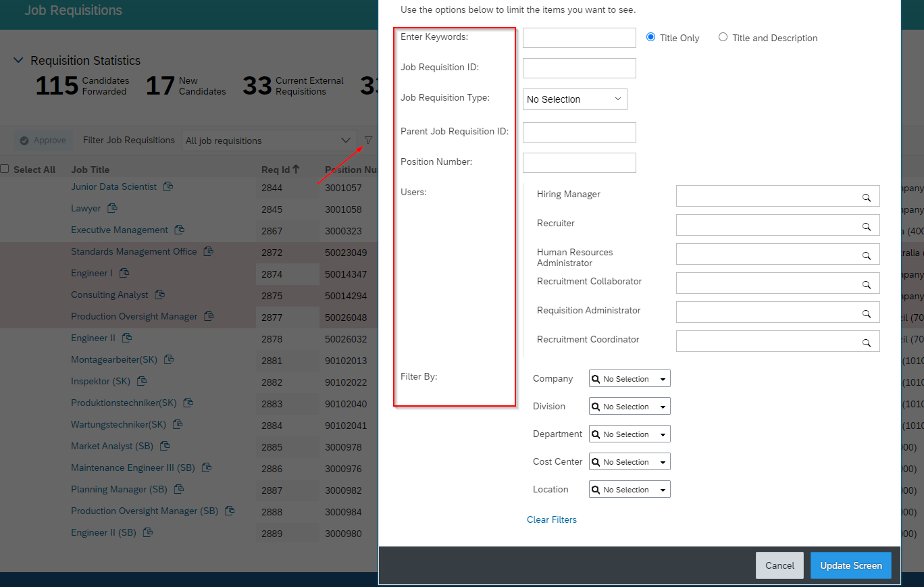
Task: Click position number cell 50014347
Action: pos(346,274)
